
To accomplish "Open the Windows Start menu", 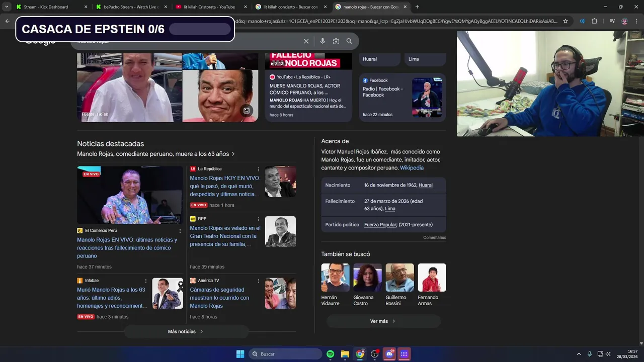I will click(x=240, y=354).
